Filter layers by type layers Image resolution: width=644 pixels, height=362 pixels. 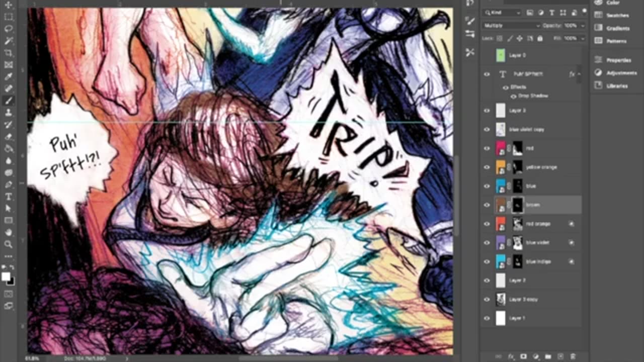[551, 13]
